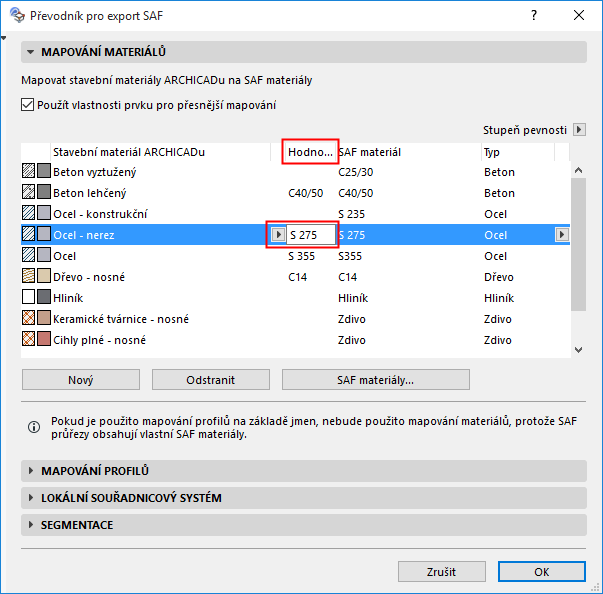Expand the MAPOVÁNÍ PROFILŮ section
Viewport: 603px width, 594px height.
[304, 471]
